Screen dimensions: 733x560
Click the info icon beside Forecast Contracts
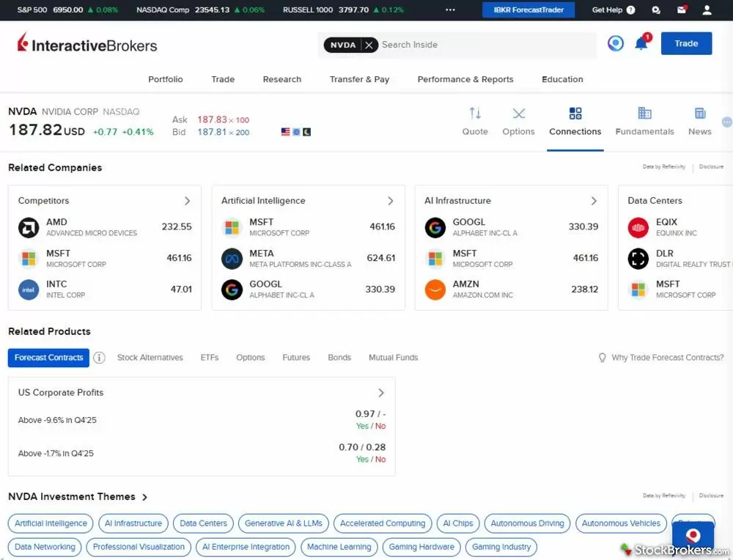(x=99, y=358)
